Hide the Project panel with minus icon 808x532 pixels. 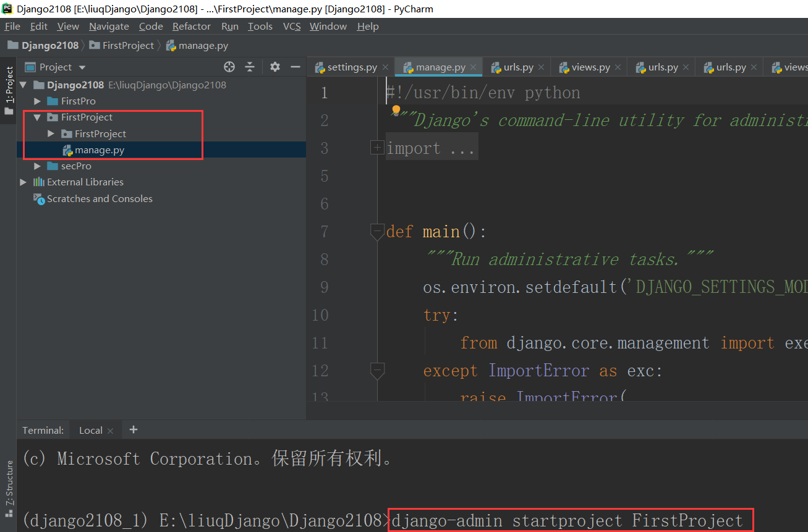click(x=296, y=67)
